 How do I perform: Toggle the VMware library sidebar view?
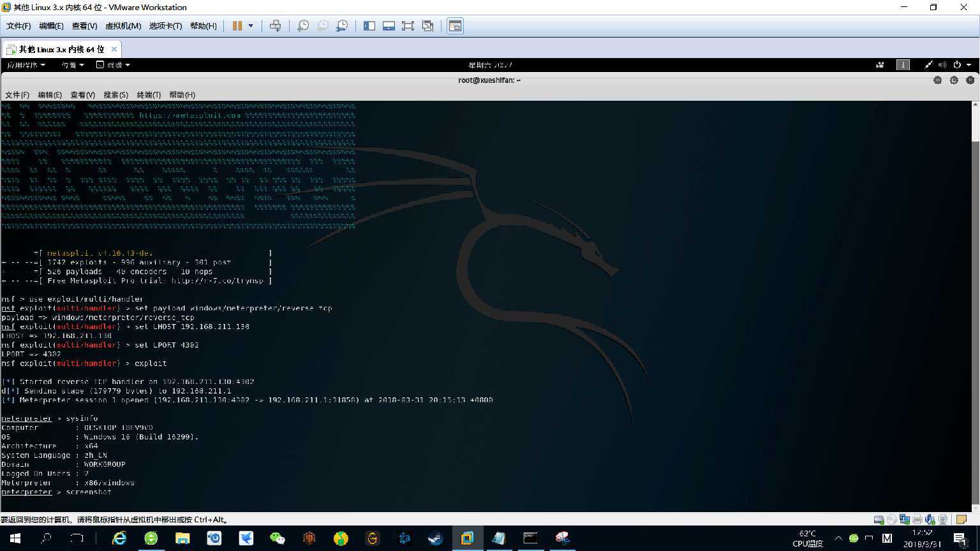pyautogui.click(x=369, y=26)
